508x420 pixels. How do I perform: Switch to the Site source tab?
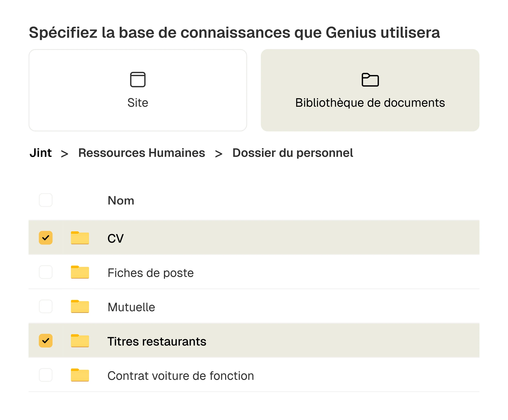[x=138, y=90]
